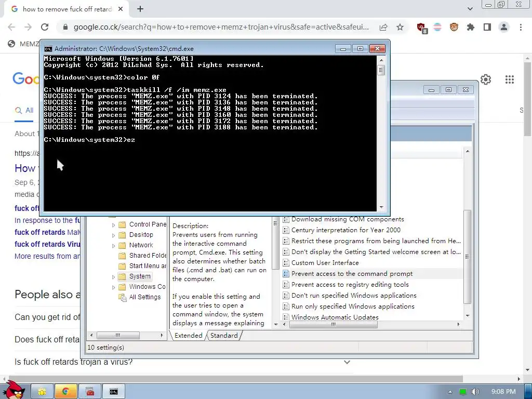
Task: Select Prevent access to the command prompt
Action: (x=352, y=274)
